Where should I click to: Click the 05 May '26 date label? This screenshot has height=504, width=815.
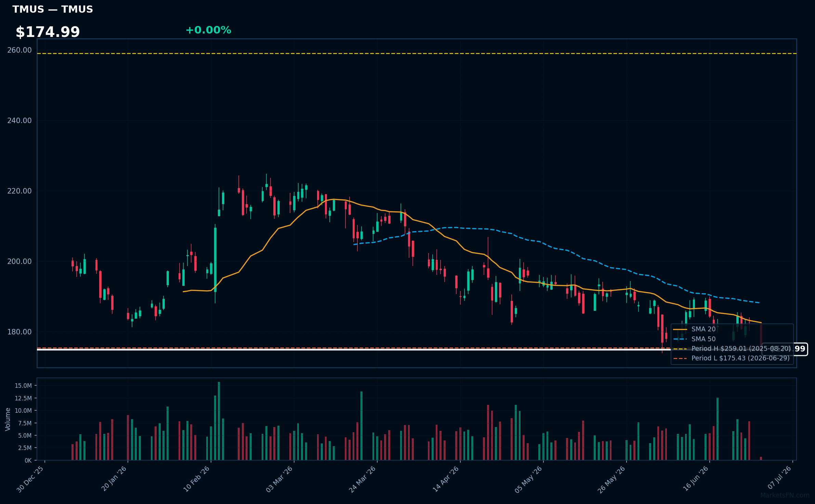[529, 479]
